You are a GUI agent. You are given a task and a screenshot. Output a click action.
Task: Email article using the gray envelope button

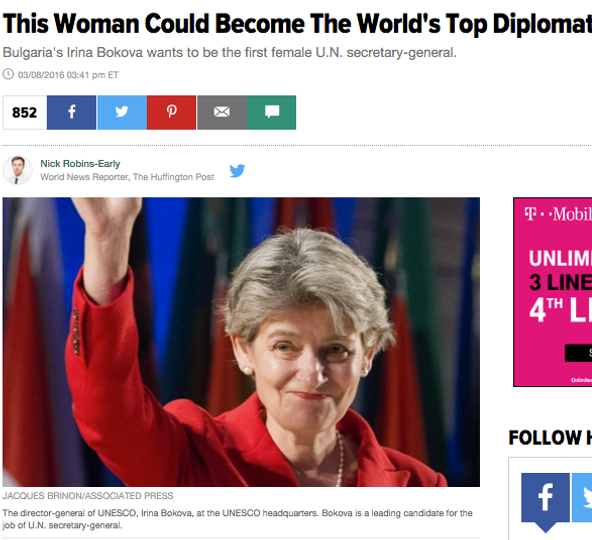point(222,113)
